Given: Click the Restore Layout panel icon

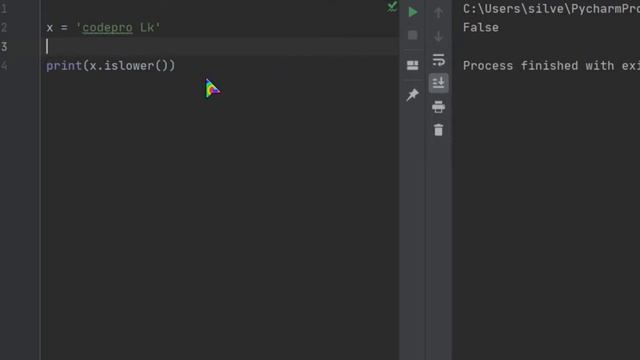Looking at the screenshot, I should pos(413,65).
